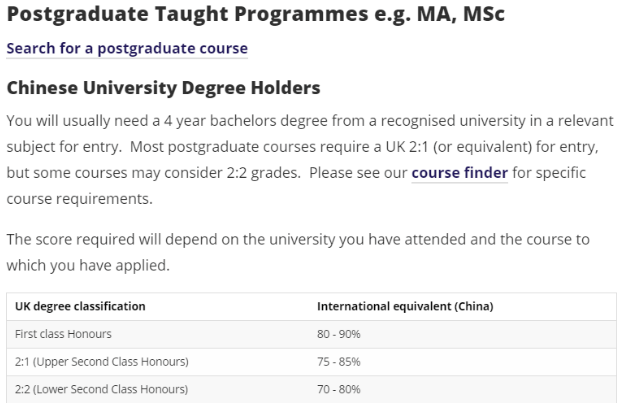Select the 70 - 80% table cell
The height and width of the screenshot is (403, 619).
point(339,389)
